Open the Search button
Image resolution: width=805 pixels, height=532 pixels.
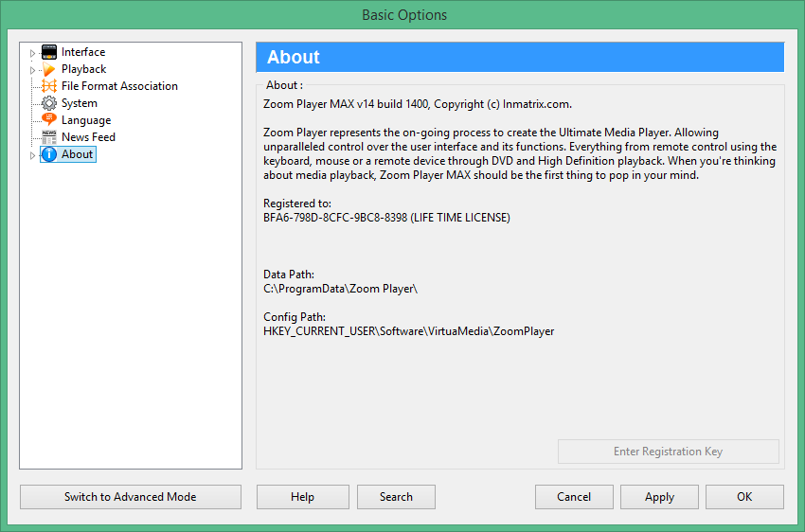(x=396, y=497)
